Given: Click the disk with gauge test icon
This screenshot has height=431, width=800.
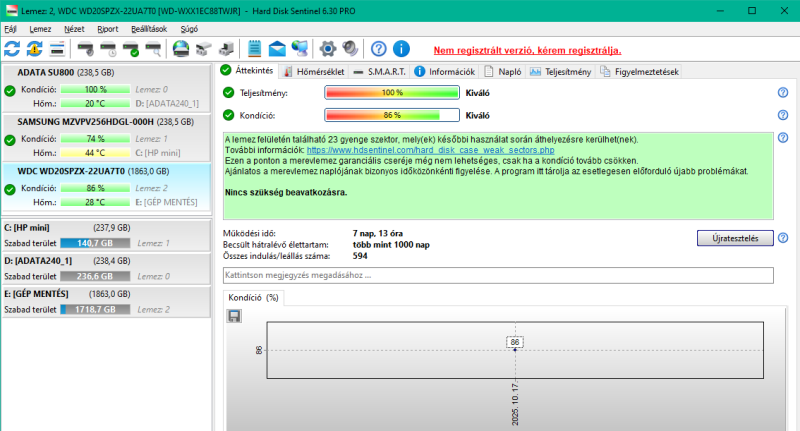Looking at the screenshot, I should (x=85, y=49).
